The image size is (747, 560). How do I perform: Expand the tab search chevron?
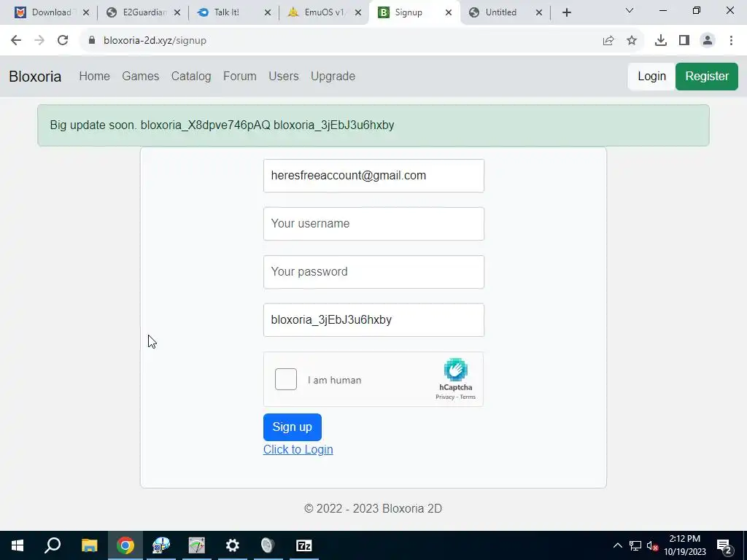[630, 10]
